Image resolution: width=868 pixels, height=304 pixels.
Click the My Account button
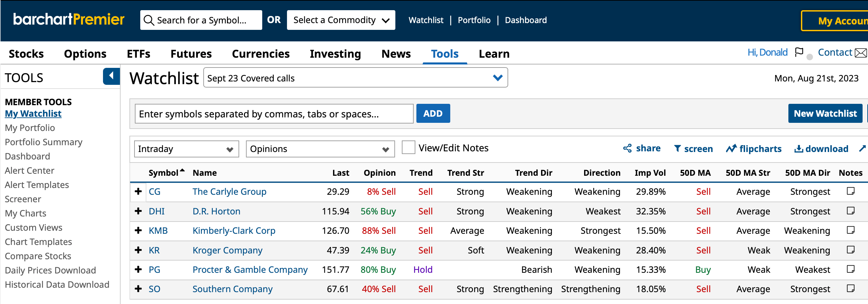click(x=835, y=21)
